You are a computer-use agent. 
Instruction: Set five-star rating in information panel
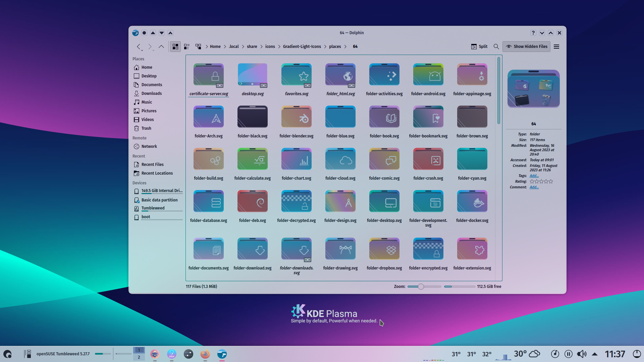pos(551,182)
